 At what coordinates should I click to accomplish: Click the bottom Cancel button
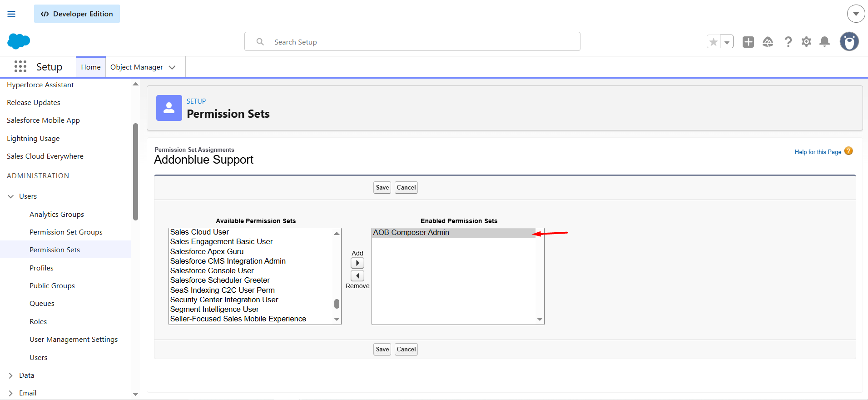(x=406, y=349)
